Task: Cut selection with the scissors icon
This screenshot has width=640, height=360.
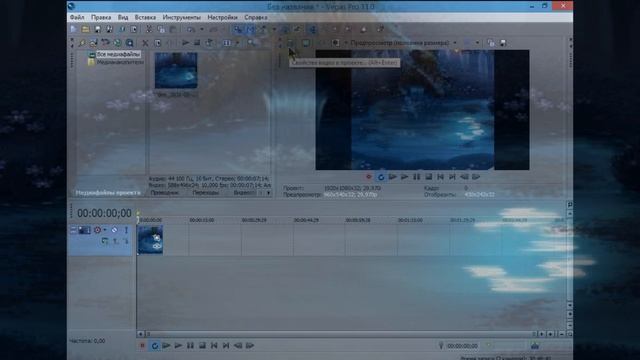Action: coord(149,29)
